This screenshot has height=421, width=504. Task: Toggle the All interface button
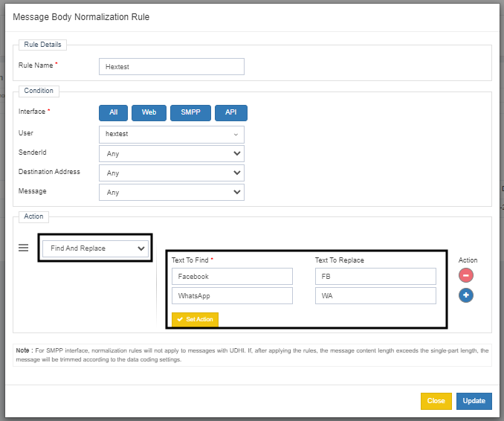113,112
